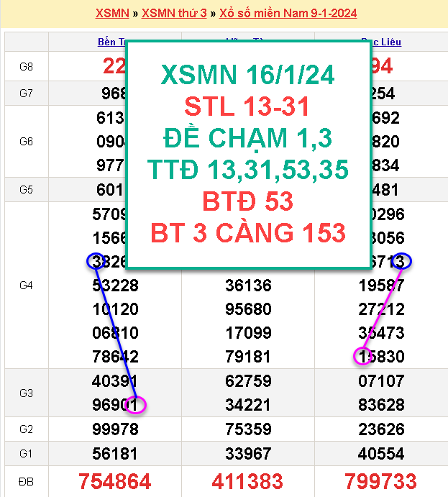Select G2 number 99978
Image resolution: width=448 pixels, height=497 pixels.
coord(115,429)
